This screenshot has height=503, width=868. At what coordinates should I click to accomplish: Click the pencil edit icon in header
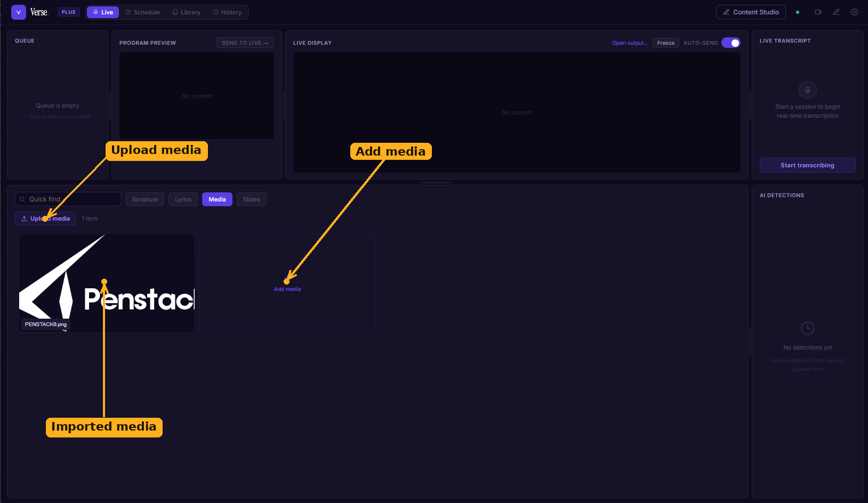tap(836, 12)
